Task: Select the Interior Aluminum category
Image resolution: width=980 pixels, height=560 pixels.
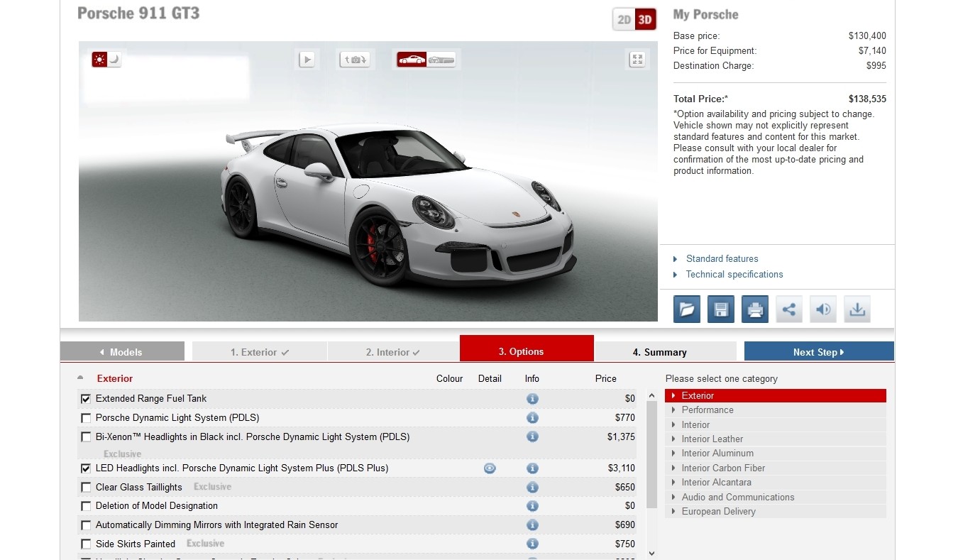Action: click(x=776, y=454)
